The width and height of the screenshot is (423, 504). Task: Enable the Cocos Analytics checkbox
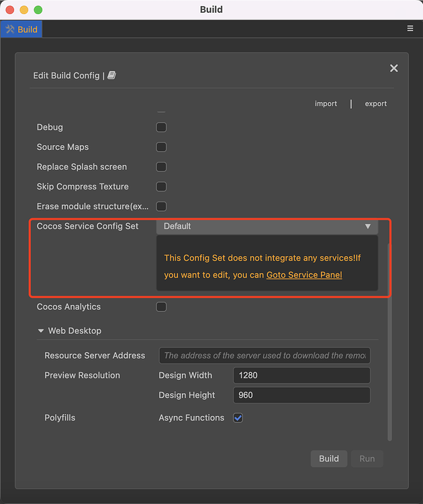pos(161,307)
